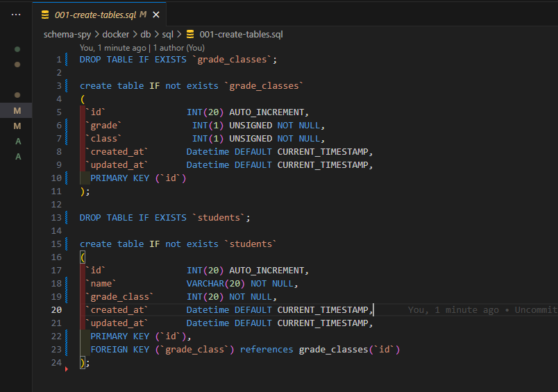The image size is (558, 392).
Task: Click the red deleted-line marker below line 24
Action: (x=66, y=369)
